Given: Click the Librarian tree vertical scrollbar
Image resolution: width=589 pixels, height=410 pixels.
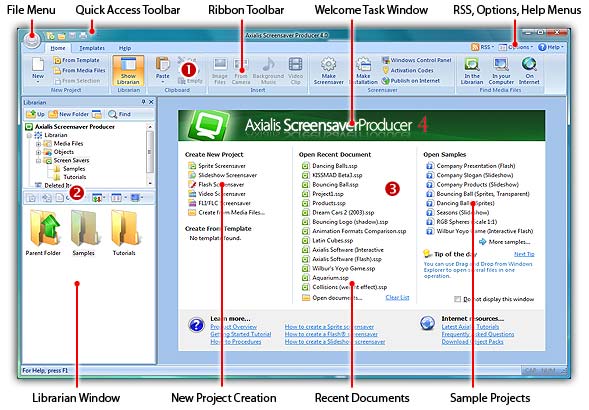Looking at the screenshot, I should click(150, 154).
